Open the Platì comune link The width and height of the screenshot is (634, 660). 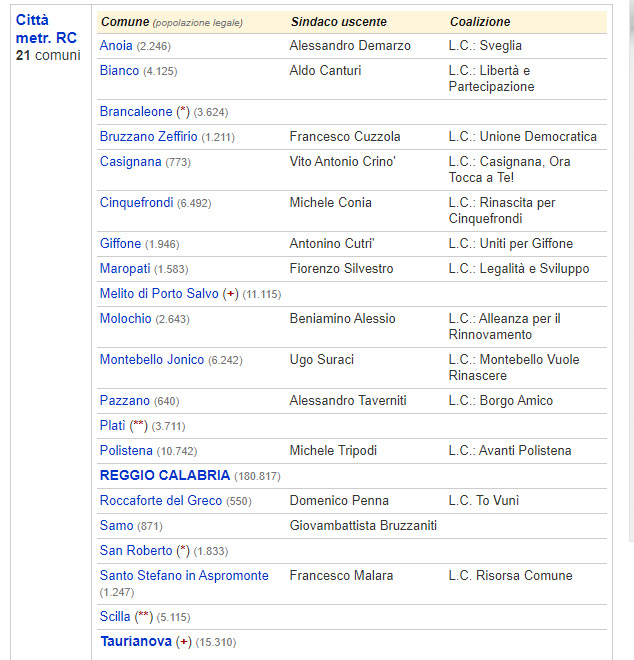(112, 426)
